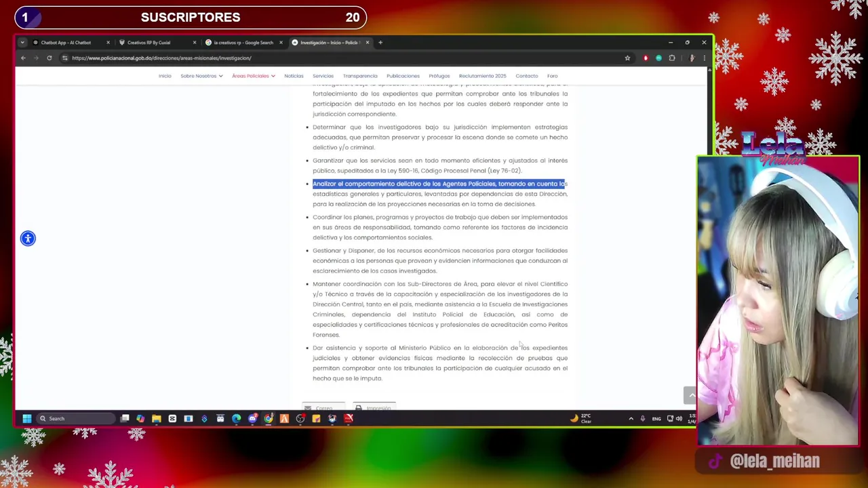Open the browser extensions puzzle icon
Viewport: 868px width, 488px height.
pos(672,58)
